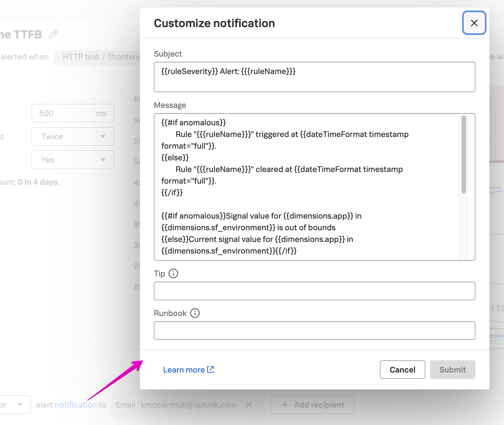Open the external link icon beside Learn more
Image resolution: width=504 pixels, height=425 pixels.
pyautogui.click(x=210, y=369)
